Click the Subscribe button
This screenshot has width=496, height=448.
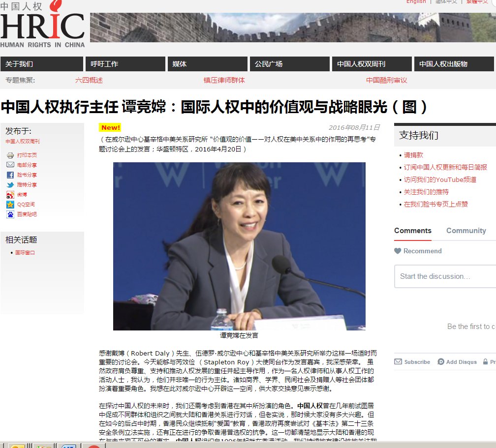(x=412, y=362)
